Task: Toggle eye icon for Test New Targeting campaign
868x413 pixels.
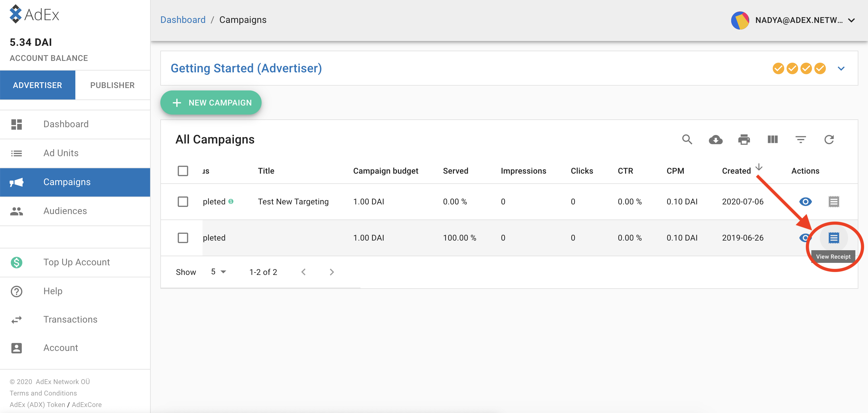Action: pyautogui.click(x=805, y=202)
